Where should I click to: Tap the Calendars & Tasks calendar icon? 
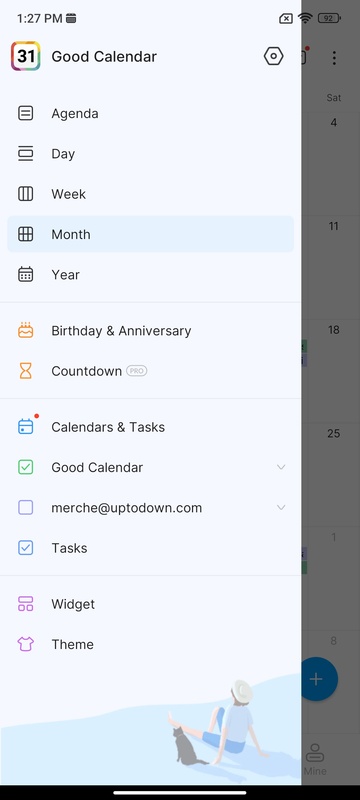pyautogui.click(x=25, y=427)
